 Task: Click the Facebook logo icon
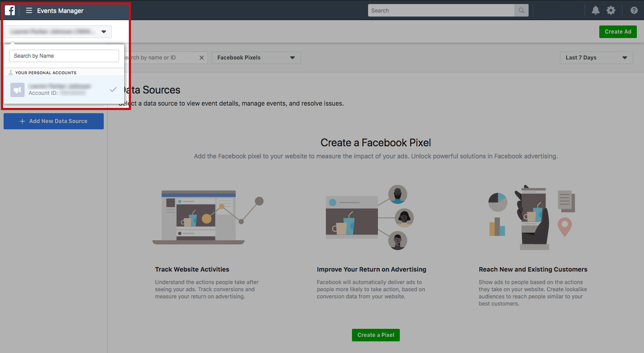point(10,10)
